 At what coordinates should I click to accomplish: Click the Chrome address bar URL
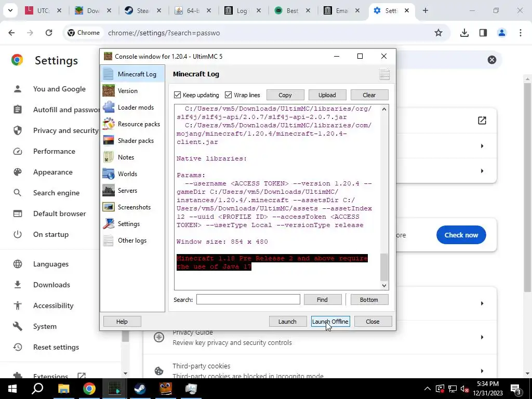[x=164, y=33]
